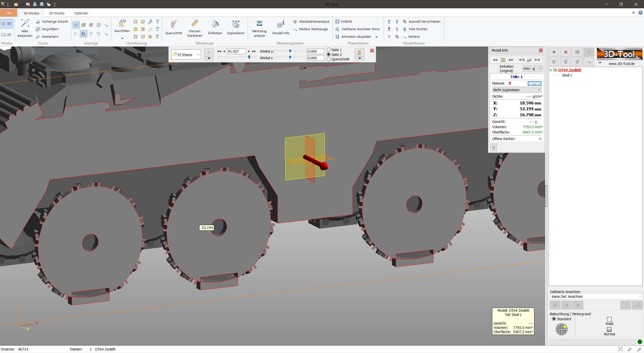Select the Standard lighting radio button

[x=554, y=319]
